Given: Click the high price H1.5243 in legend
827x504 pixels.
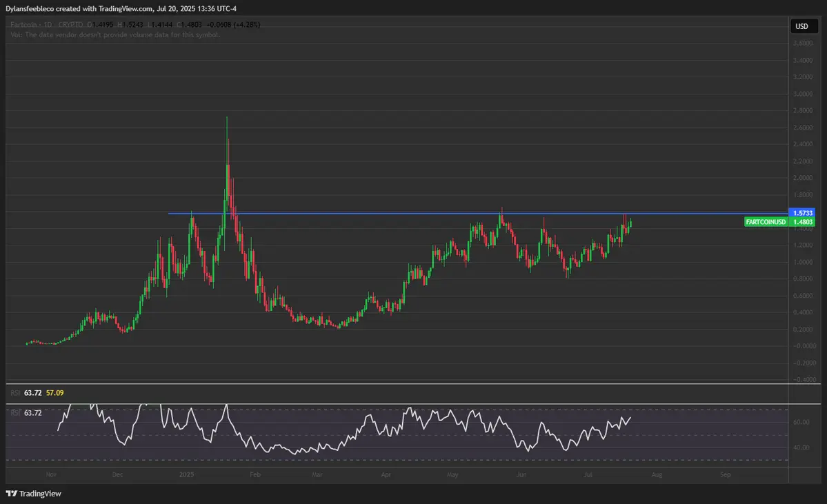Looking at the screenshot, I should pos(130,25).
